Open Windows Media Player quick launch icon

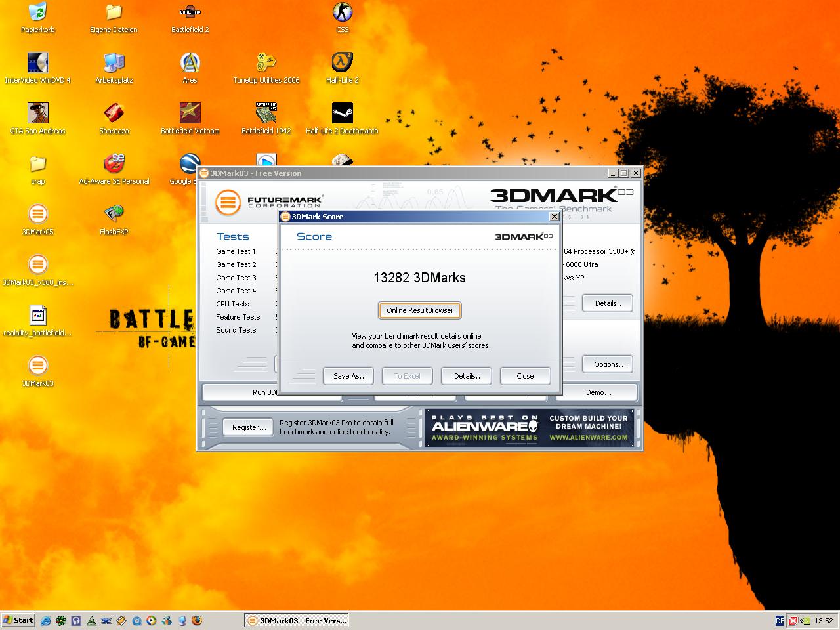coord(151,620)
